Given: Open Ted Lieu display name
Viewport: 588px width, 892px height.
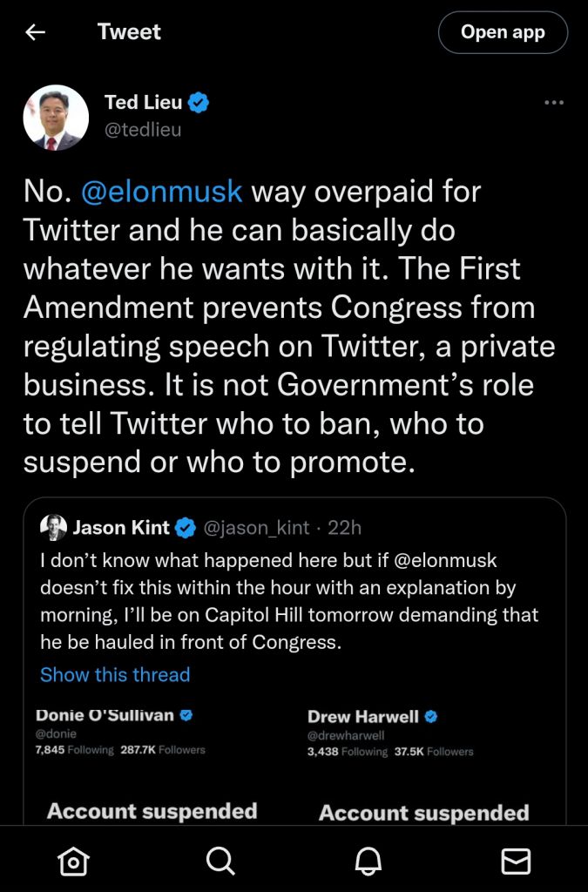Looking at the screenshot, I should [x=143, y=103].
